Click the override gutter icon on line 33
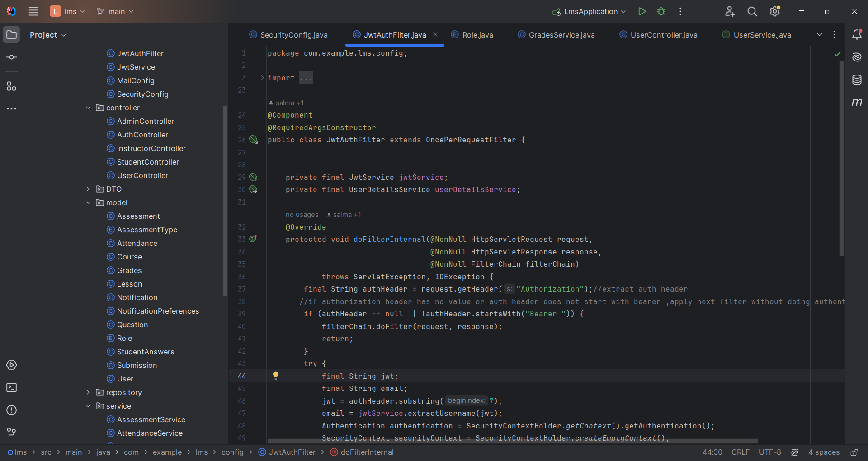Viewport: 868px width, 461px height. coord(253,239)
